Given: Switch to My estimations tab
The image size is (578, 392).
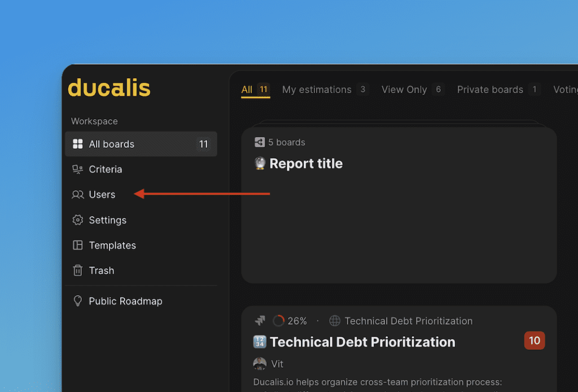Looking at the screenshot, I should pyautogui.click(x=317, y=90).
